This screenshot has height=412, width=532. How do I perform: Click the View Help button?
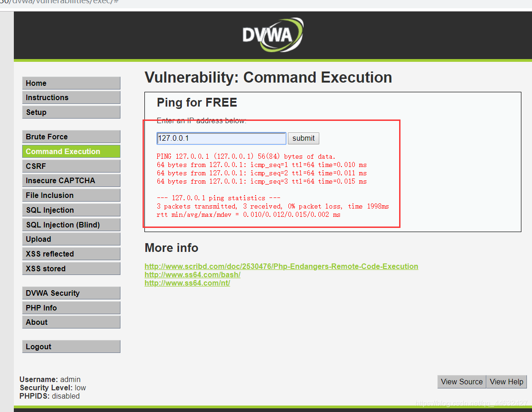pos(507,382)
